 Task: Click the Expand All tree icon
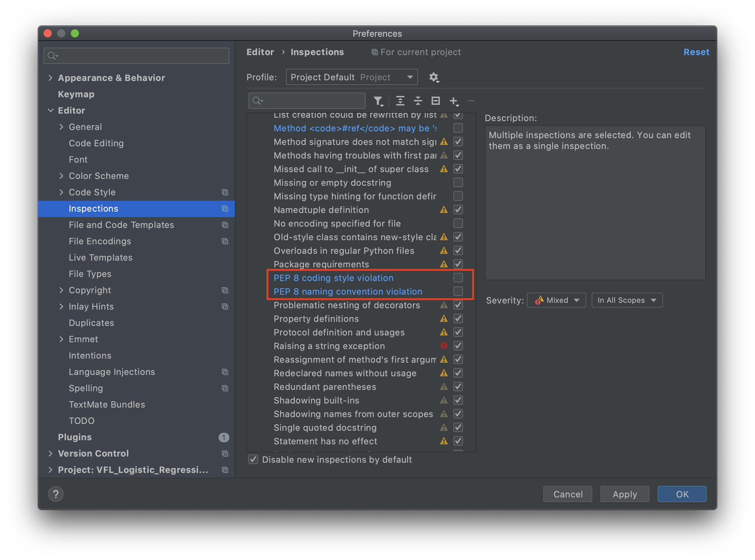400,101
